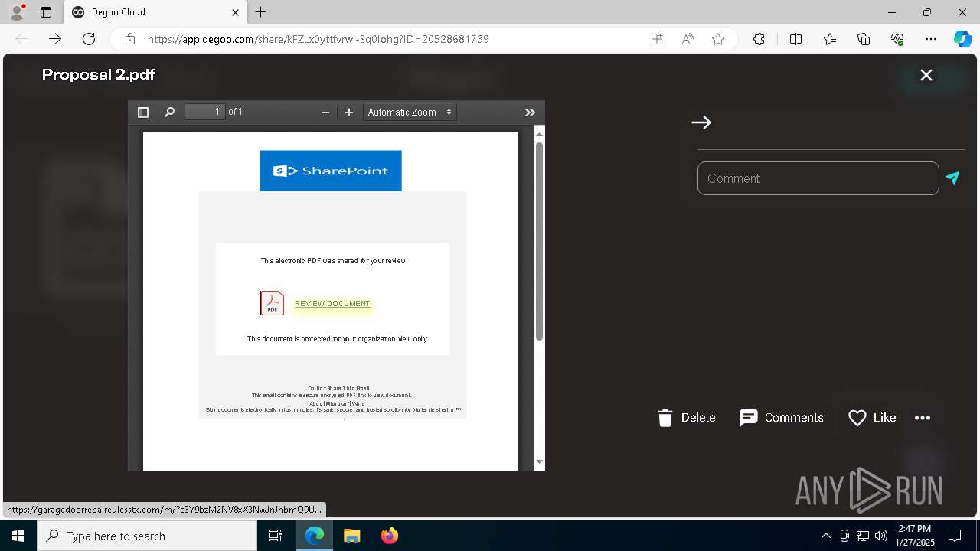Open File Explorer from the taskbar
This screenshot has width=980, height=551.
[x=351, y=536]
